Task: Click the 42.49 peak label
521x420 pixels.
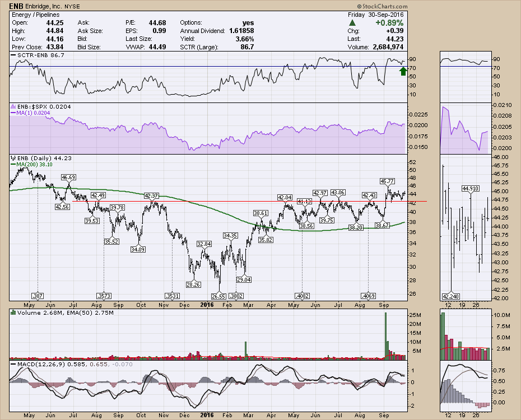Action: click(99, 195)
